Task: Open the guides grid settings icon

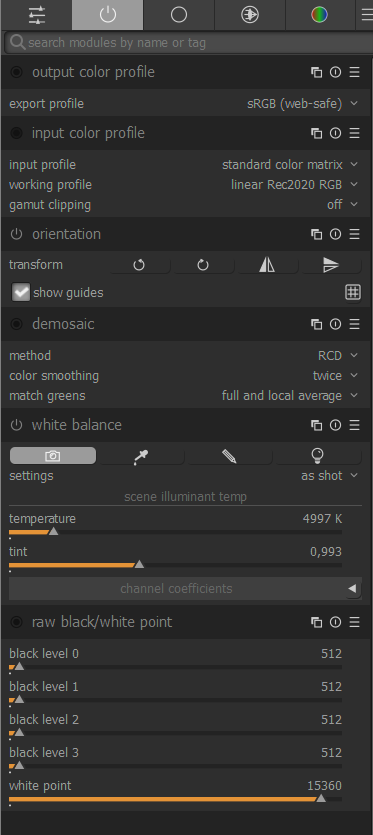Action: click(353, 292)
